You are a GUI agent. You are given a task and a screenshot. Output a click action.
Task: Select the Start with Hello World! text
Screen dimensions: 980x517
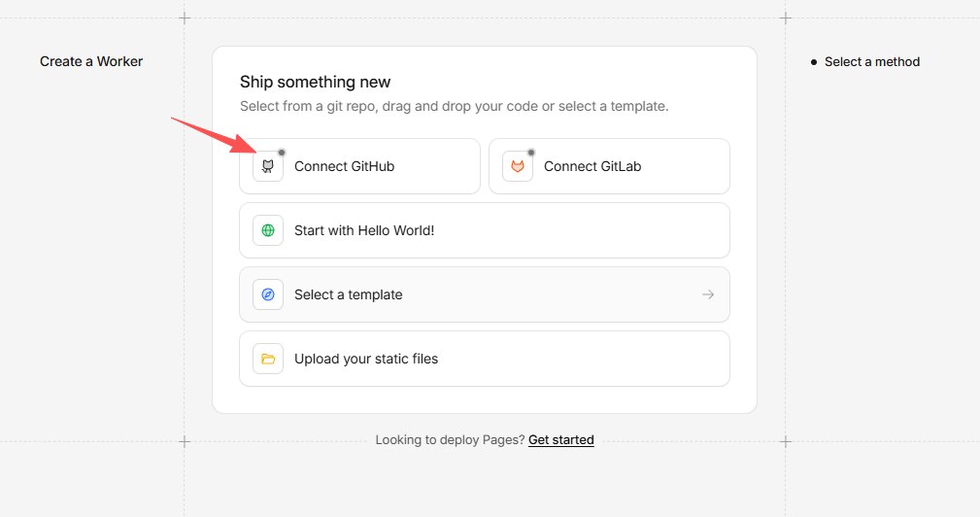tap(364, 230)
